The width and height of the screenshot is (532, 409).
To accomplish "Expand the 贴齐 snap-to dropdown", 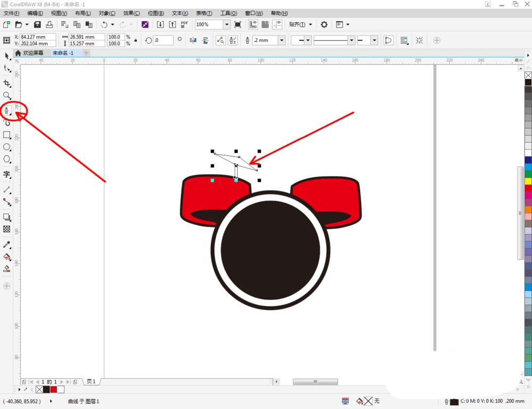I will [310, 24].
